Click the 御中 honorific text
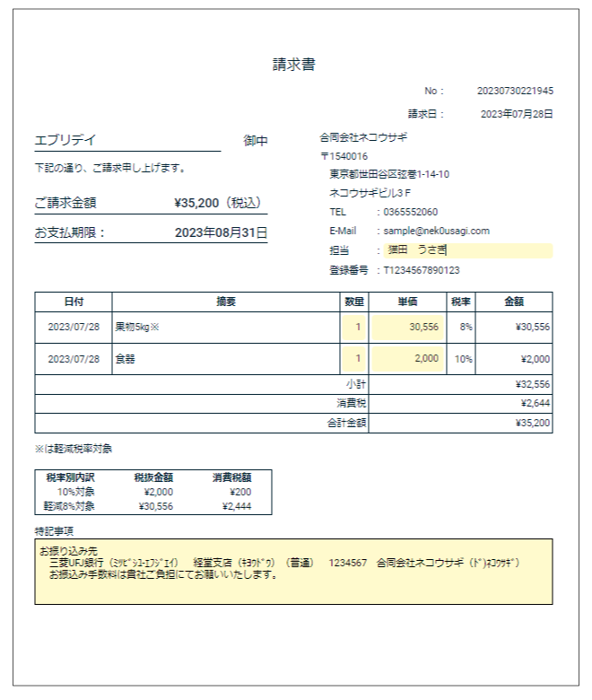Viewport: 592px width, 700px height. coord(255,141)
